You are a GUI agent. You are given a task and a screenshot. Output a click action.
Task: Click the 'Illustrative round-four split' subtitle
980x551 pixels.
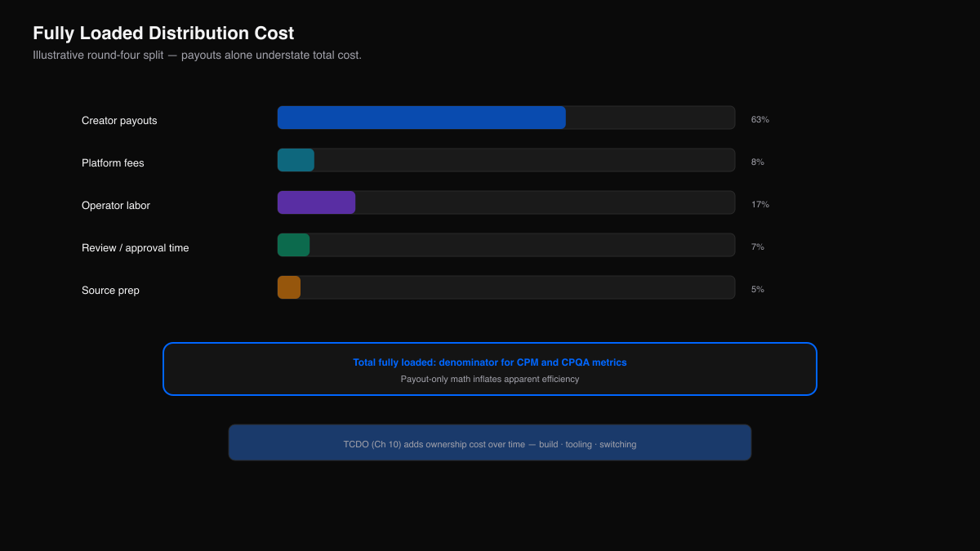point(197,55)
